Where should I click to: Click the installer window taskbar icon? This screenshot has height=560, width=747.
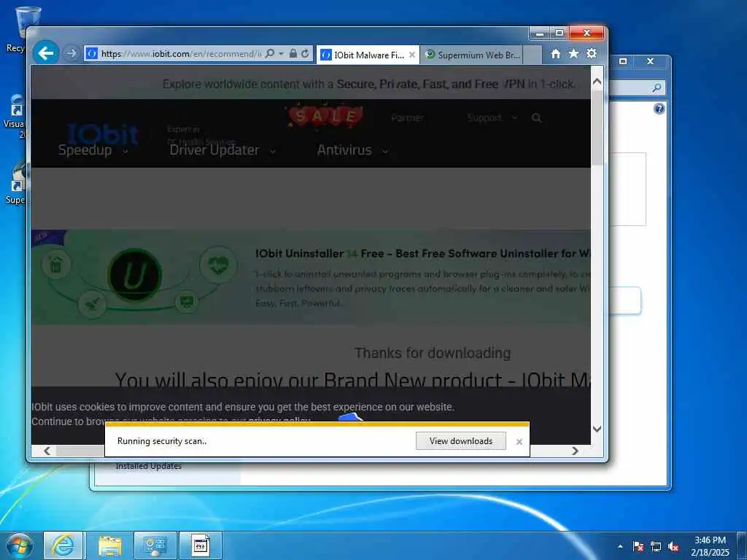pyautogui.click(x=201, y=545)
